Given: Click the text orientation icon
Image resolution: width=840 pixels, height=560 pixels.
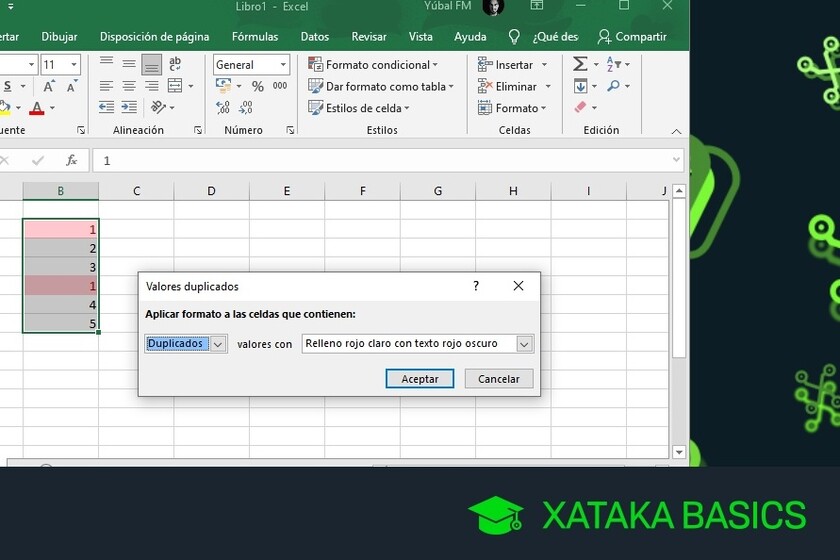Looking at the screenshot, I should click(x=158, y=107).
